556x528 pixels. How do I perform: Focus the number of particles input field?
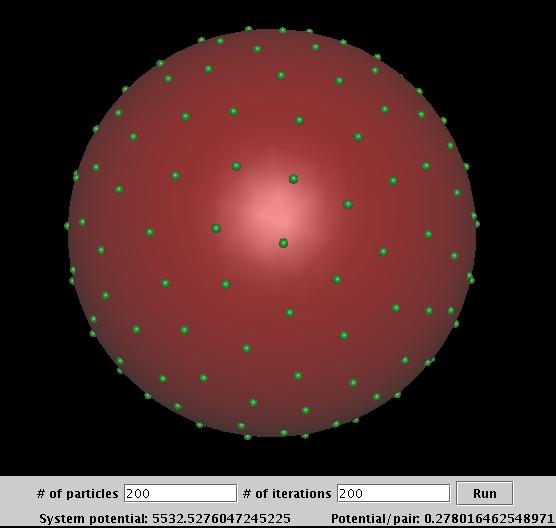pyautogui.click(x=180, y=493)
